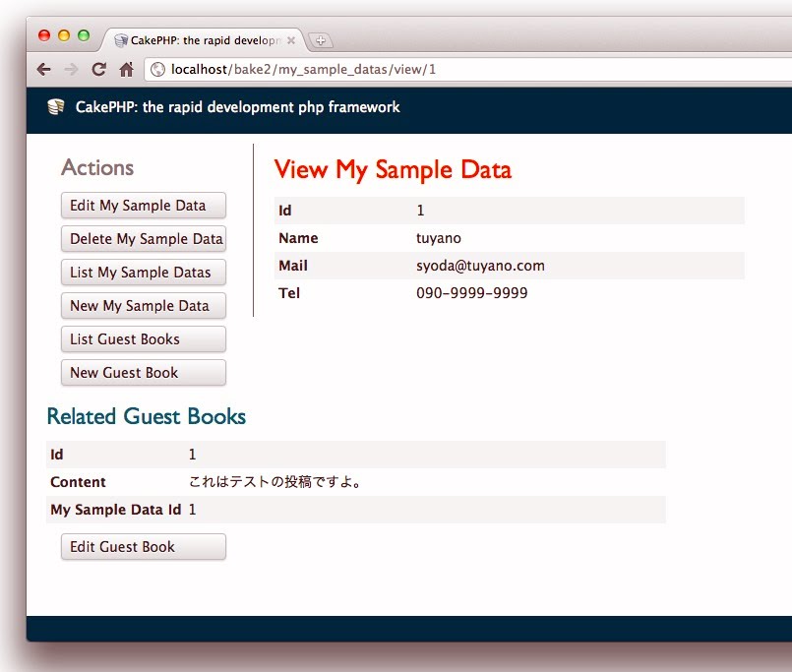The image size is (792, 672).
Task: Click the Content label in guest books
Action: pos(79,482)
